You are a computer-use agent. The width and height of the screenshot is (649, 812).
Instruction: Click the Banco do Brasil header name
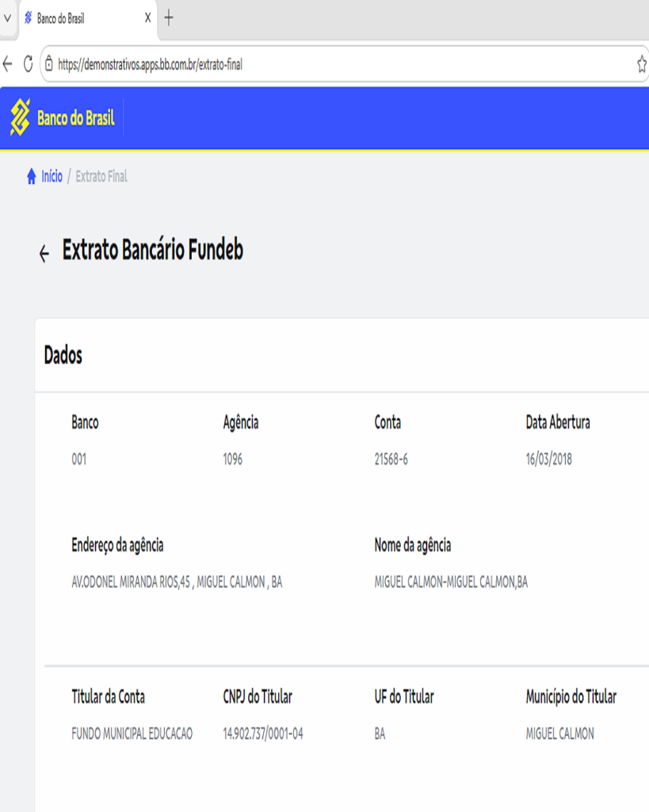[x=75, y=119]
